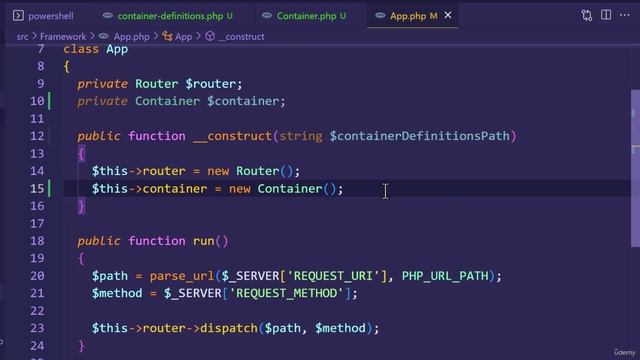Open the App.php breadcrumb dropdown

pyautogui.click(x=131, y=37)
